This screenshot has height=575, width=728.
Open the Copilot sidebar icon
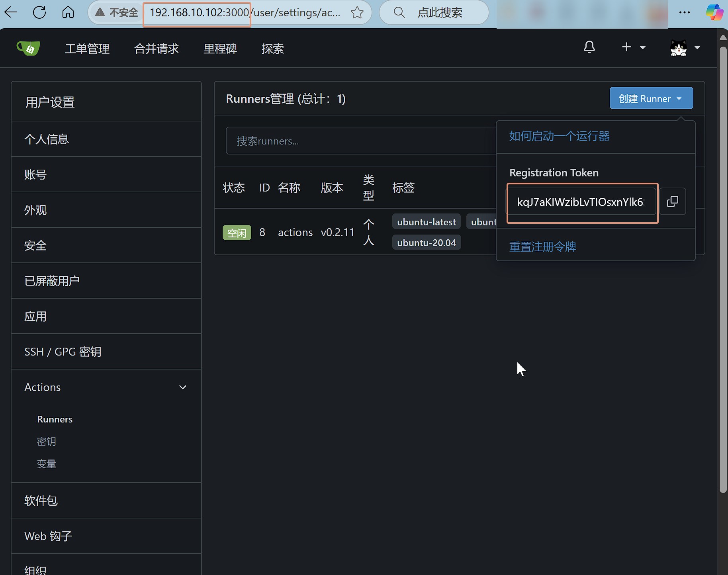[x=714, y=12]
